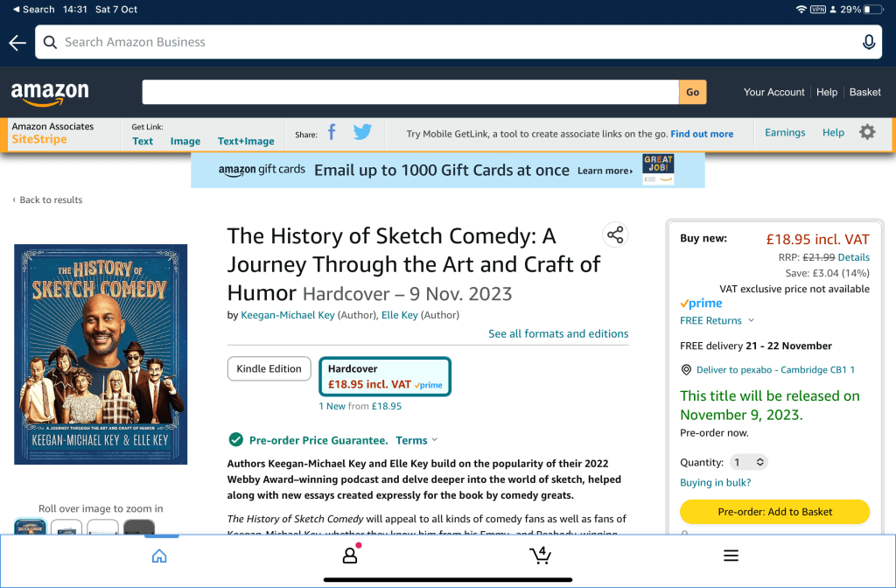The width and height of the screenshot is (896, 588).
Task: Click the £18.95 incl. VAT price in buy box
Action: click(818, 240)
